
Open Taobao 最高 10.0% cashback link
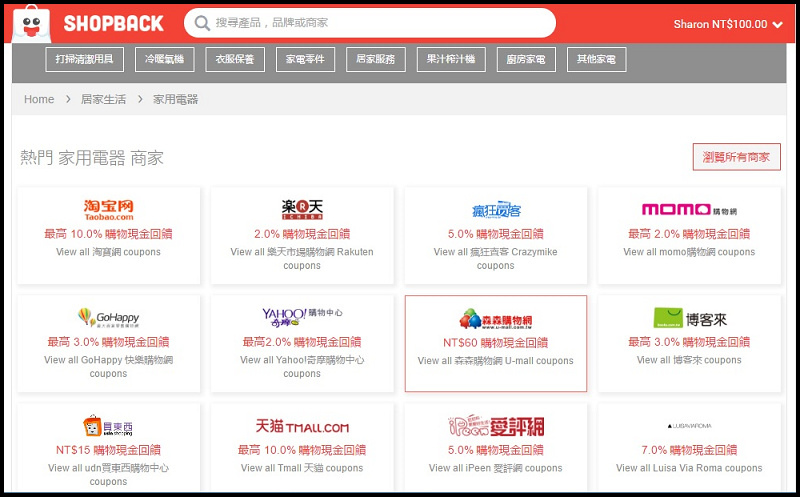click(108, 234)
